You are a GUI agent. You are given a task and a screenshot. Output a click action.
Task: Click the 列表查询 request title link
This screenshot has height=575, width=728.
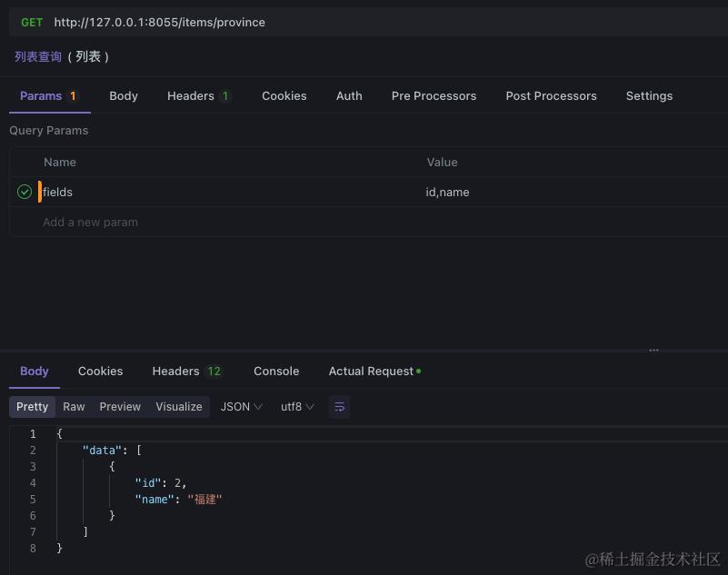point(38,56)
